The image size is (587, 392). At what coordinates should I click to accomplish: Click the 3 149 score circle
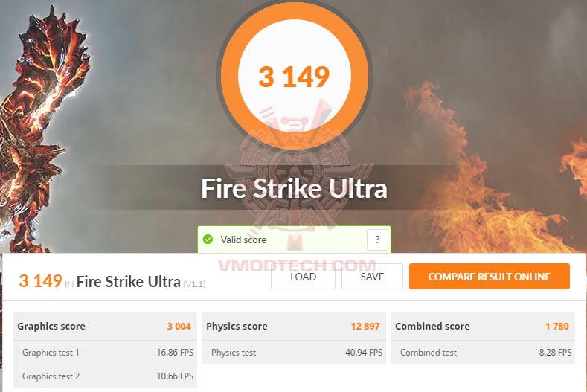[x=294, y=75]
